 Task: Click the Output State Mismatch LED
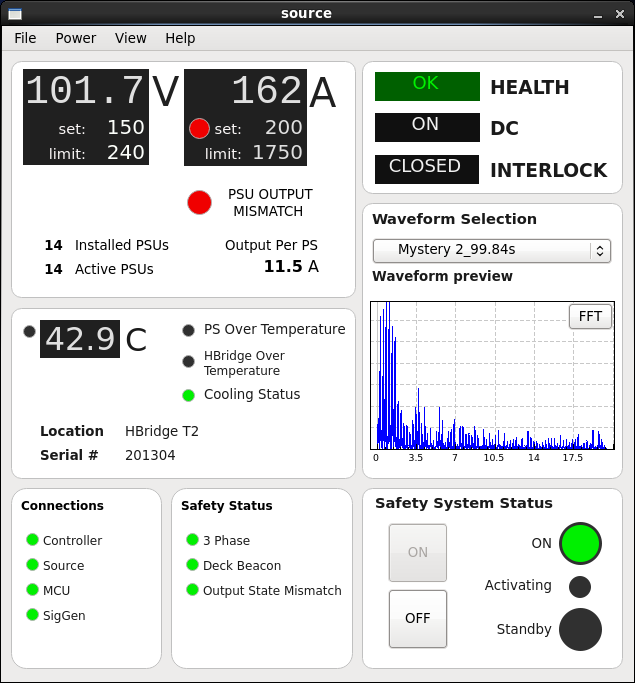click(x=192, y=590)
